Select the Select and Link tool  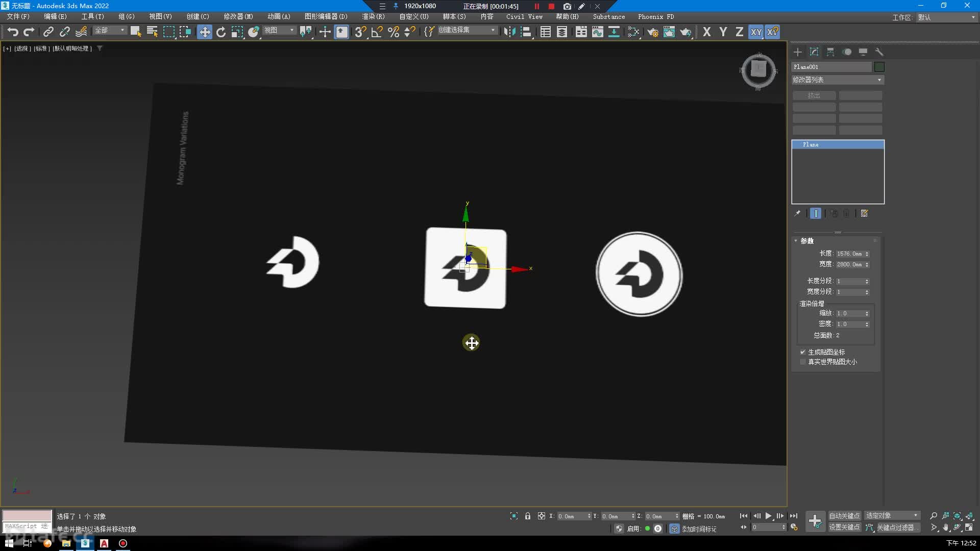tap(48, 32)
